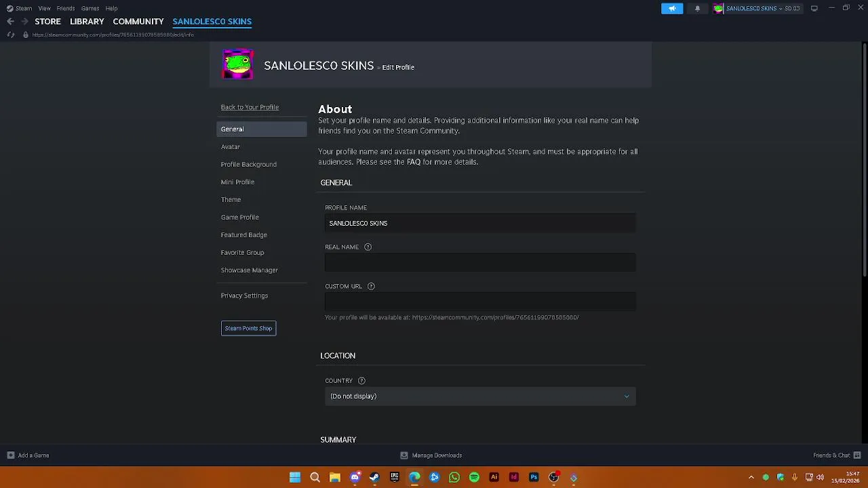868x488 pixels.
Task: Click the Real Name input field
Action: click(x=480, y=262)
